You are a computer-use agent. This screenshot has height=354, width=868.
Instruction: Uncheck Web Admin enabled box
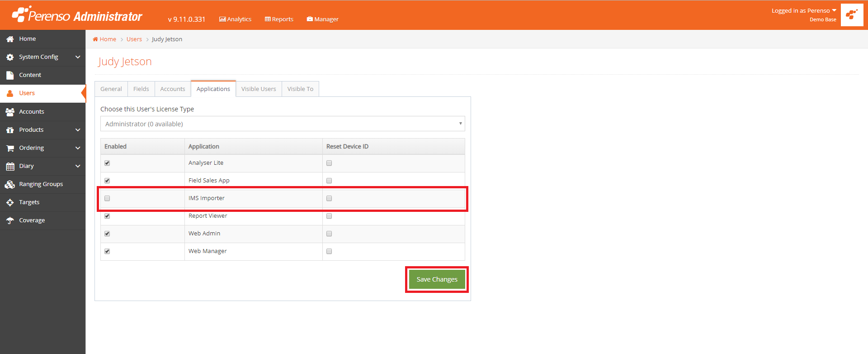(107, 234)
